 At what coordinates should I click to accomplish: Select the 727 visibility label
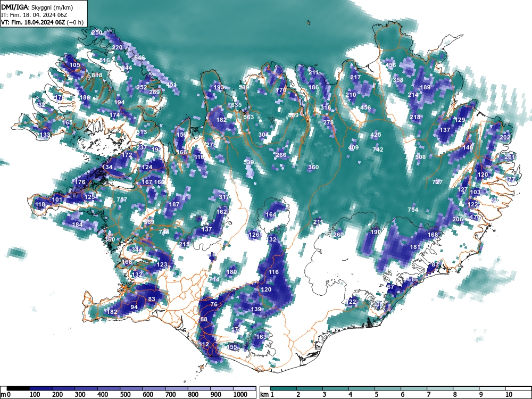click(x=437, y=182)
